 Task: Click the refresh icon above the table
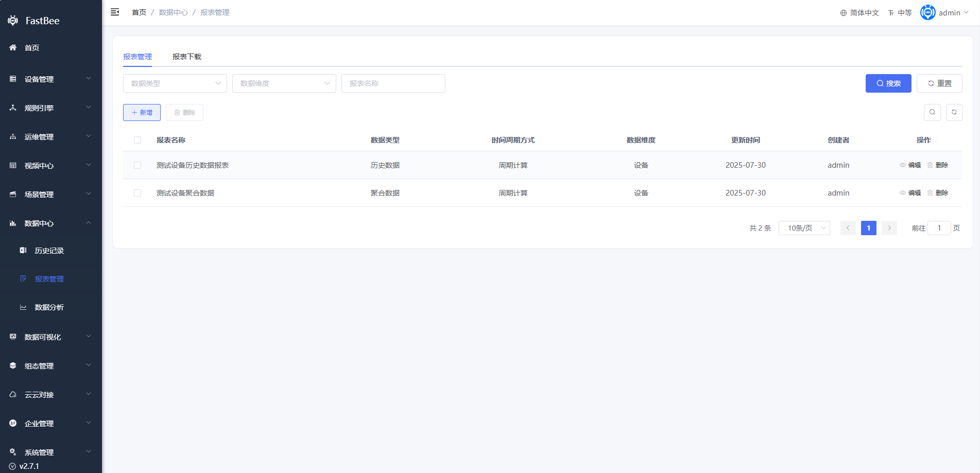click(954, 112)
